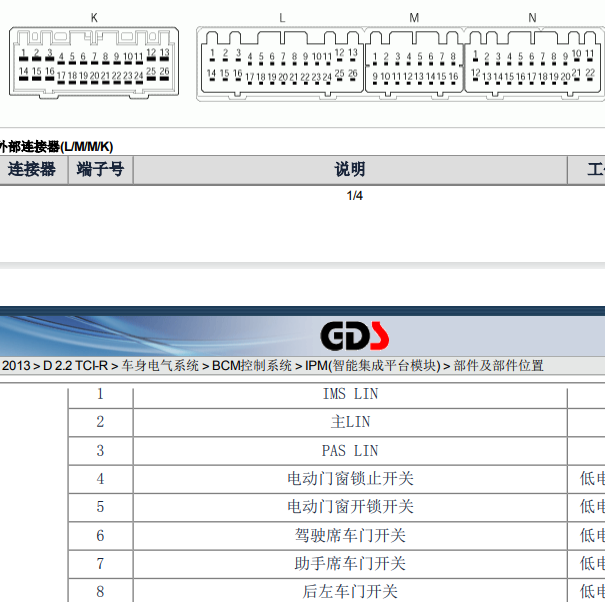Click the letter N label above the connector
This screenshot has height=602, width=605.
[532, 18]
